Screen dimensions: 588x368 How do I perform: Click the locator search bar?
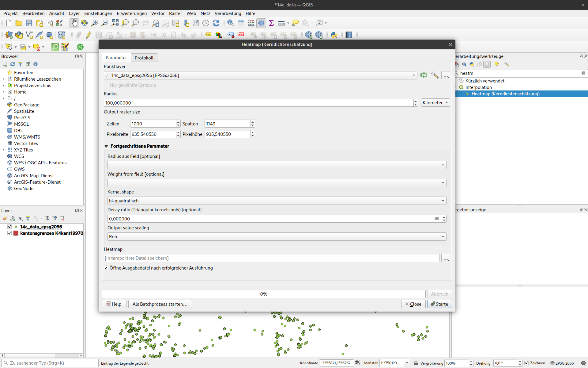(51, 363)
